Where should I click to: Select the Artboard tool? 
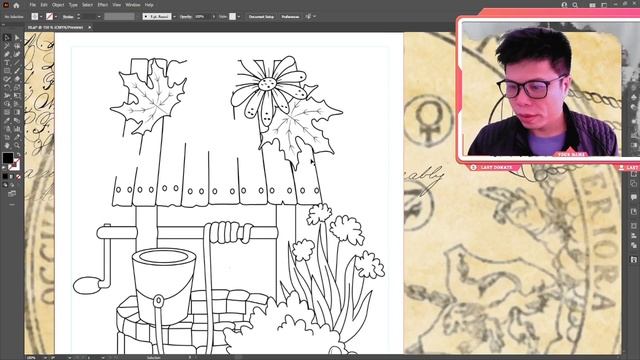[7, 137]
